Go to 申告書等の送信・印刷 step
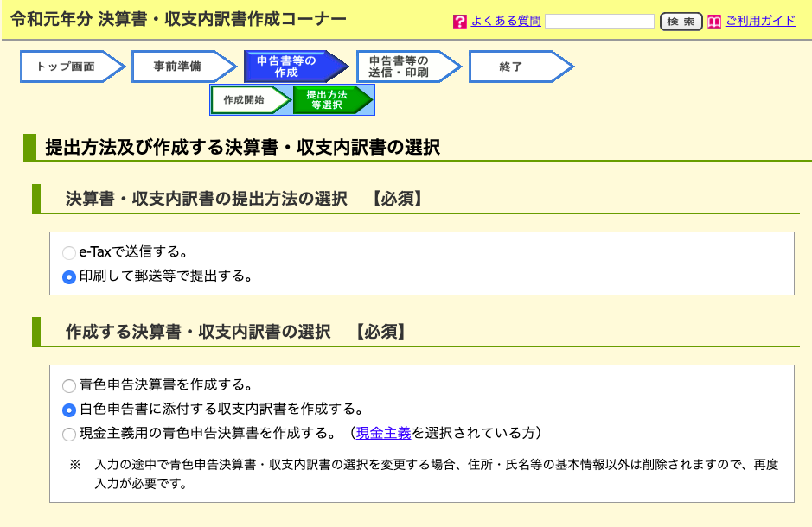The height and width of the screenshot is (527, 812). tap(408, 67)
